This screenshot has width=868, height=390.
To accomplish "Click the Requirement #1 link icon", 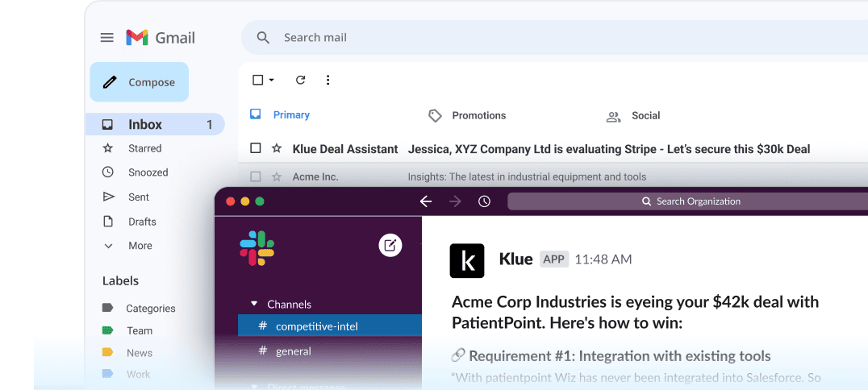I will click(x=458, y=355).
